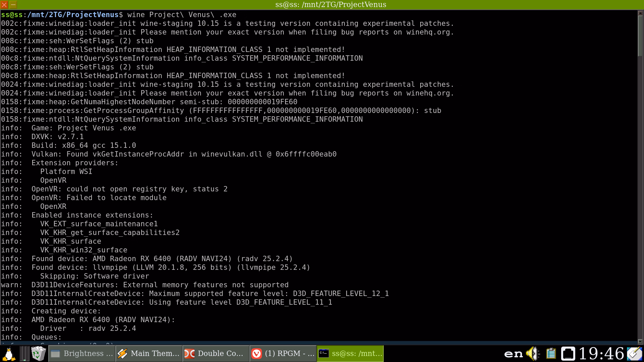Switch to Main Them... Winamp task
644x362 pixels.
(149, 354)
